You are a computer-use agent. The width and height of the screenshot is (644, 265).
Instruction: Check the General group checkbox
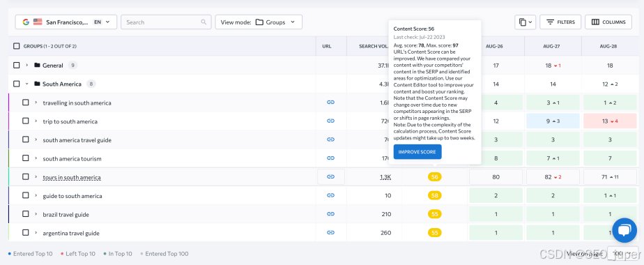click(x=17, y=65)
